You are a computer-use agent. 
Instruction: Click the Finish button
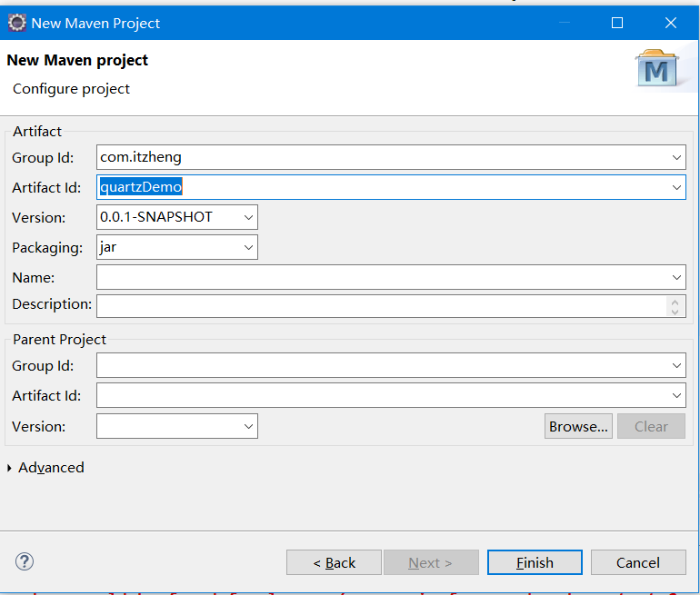click(x=535, y=562)
